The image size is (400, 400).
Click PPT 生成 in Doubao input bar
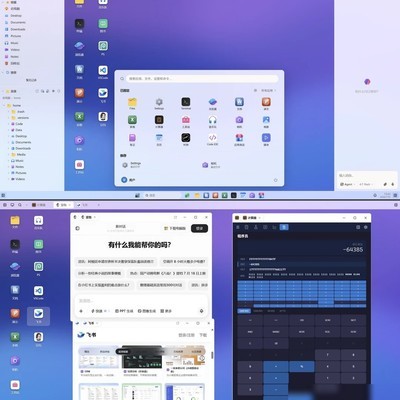pos(124,311)
